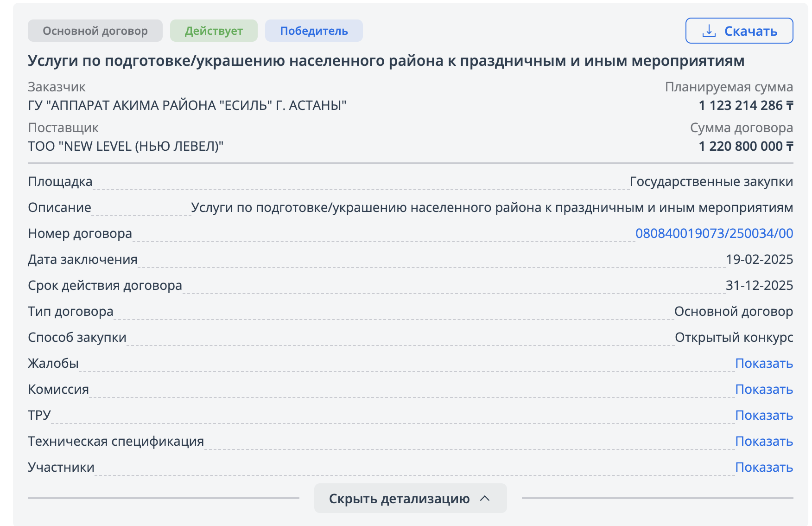The image size is (812, 526).
Task: Click the conclusion date 19-02-2025
Action: [x=759, y=259]
